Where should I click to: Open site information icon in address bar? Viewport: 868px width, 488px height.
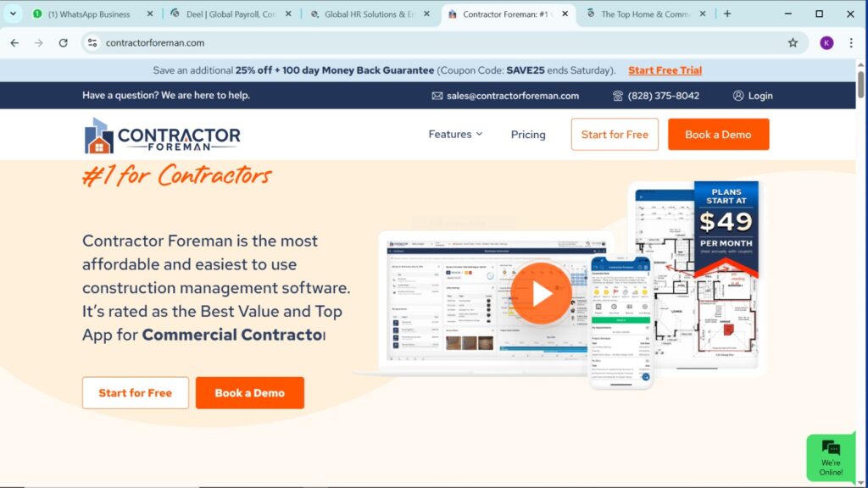tap(92, 42)
